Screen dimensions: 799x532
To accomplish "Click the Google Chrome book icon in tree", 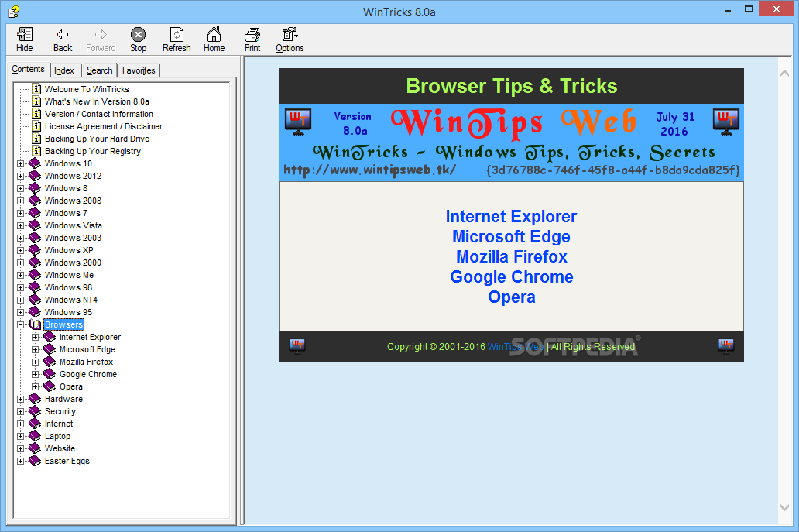I will pos(50,374).
